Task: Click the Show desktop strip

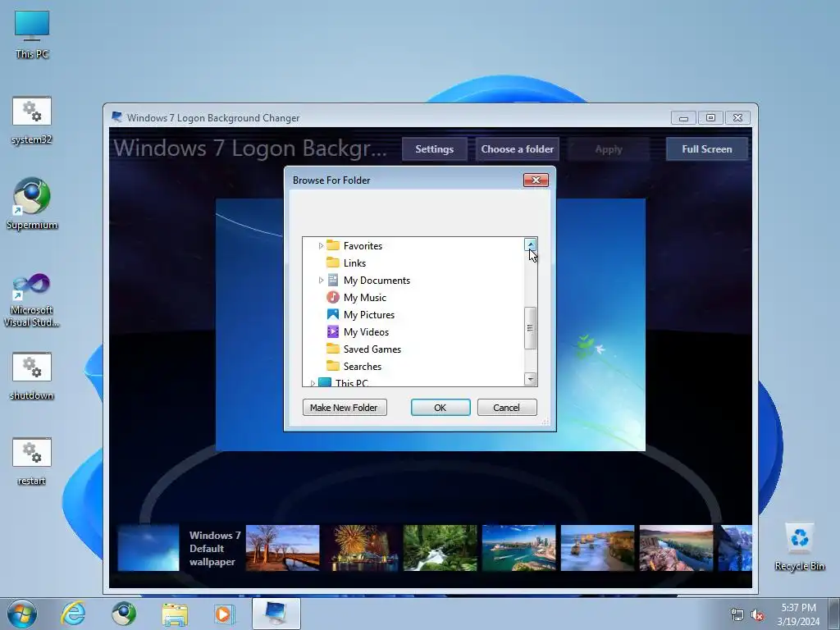Action: point(834,614)
